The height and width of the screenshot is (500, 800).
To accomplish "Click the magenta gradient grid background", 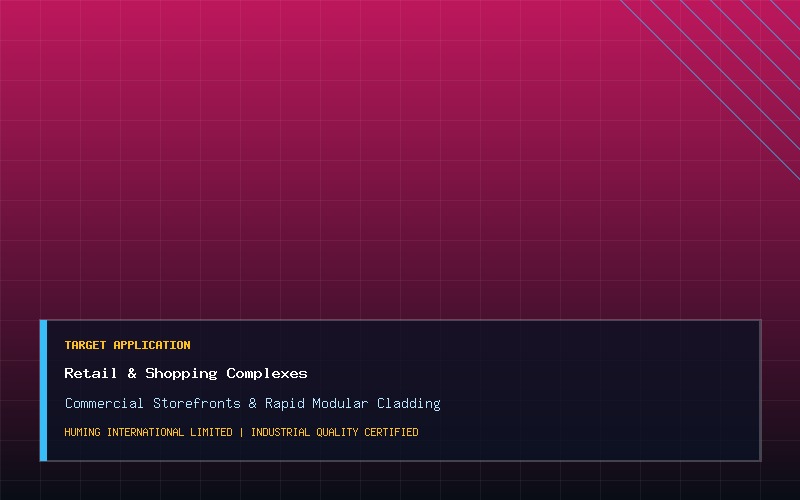I will (357, 153).
